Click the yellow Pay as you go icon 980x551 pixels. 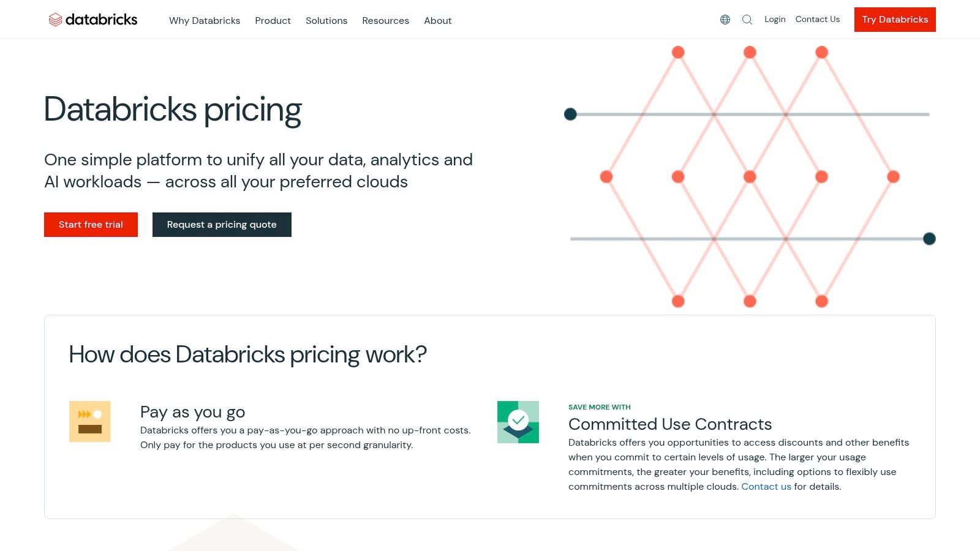click(x=89, y=421)
